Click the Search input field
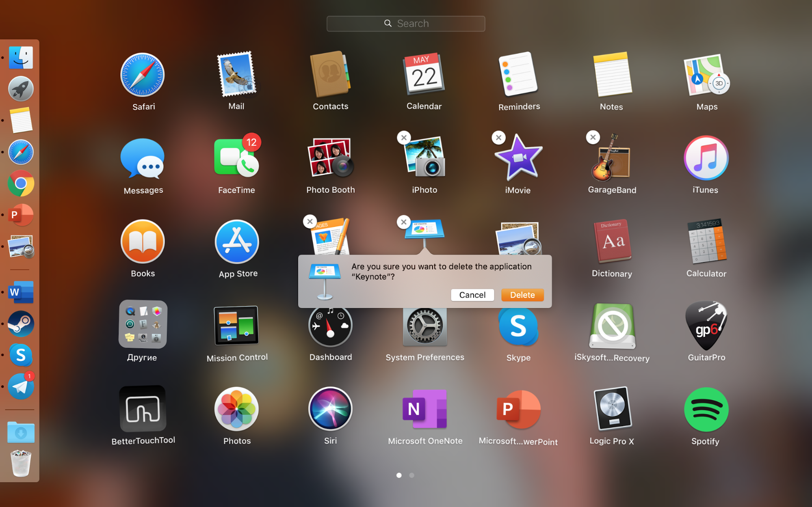 406,24
